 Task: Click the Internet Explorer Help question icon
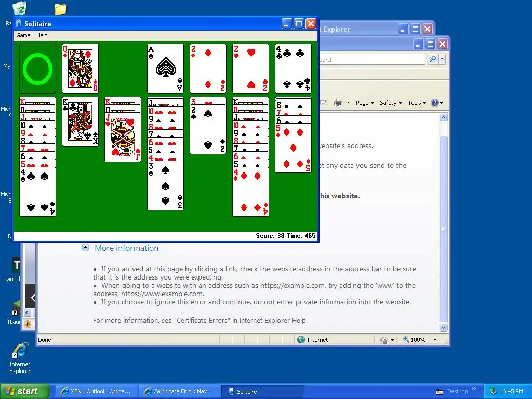pos(435,103)
